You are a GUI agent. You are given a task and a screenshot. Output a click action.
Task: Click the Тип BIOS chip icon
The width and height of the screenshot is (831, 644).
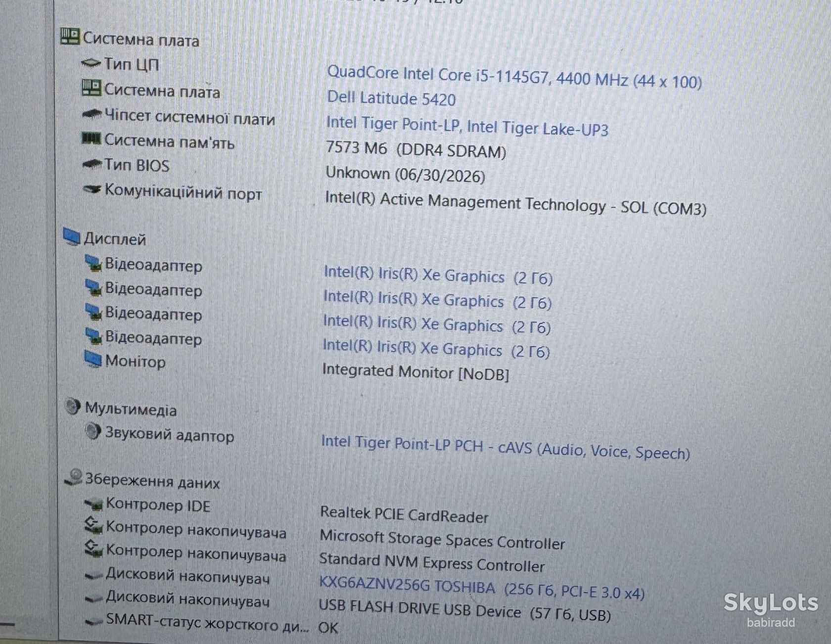click(92, 164)
